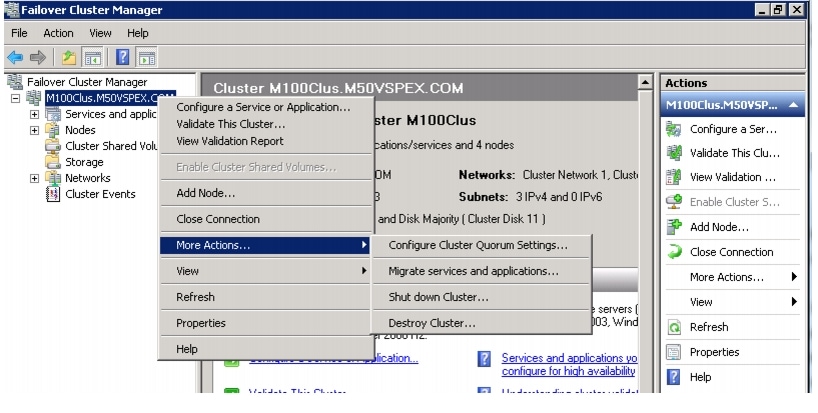Viewport: 818px width, 413px height.
Task: Collapse the M100Clus Actions section header arrow
Action: [x=793, y=105]
